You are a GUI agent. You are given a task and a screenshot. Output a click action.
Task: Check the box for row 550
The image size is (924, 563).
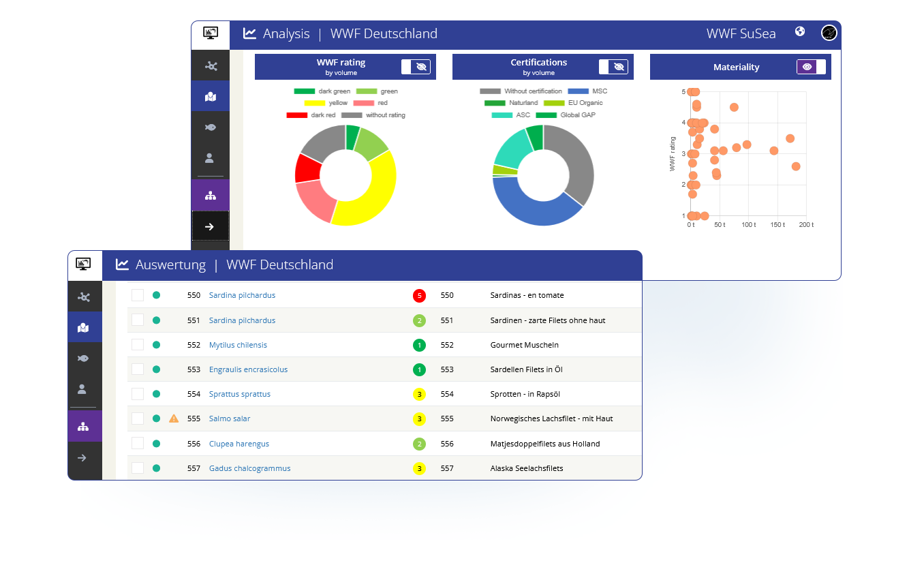[x=138, y=295]
